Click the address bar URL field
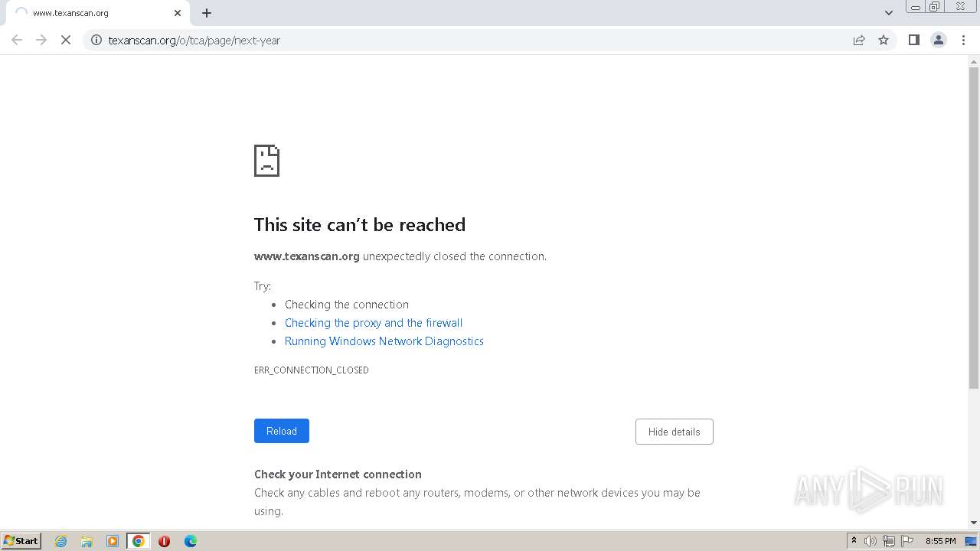The image size is (980, 551). (x=459, y=41)
